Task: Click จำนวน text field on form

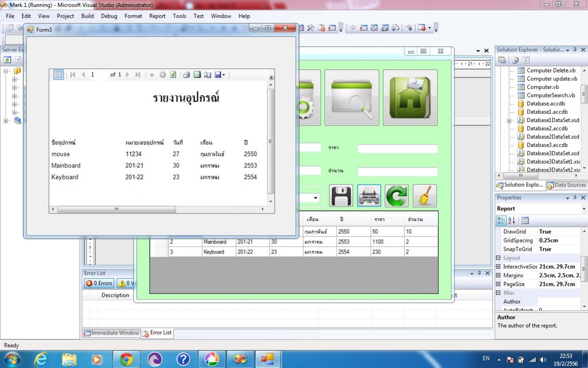Action: [398, 172]
